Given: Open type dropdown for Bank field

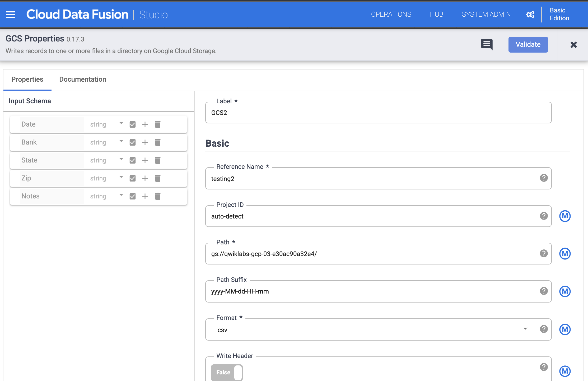Looking at the screenshot, I should click(x=106, y=142).
